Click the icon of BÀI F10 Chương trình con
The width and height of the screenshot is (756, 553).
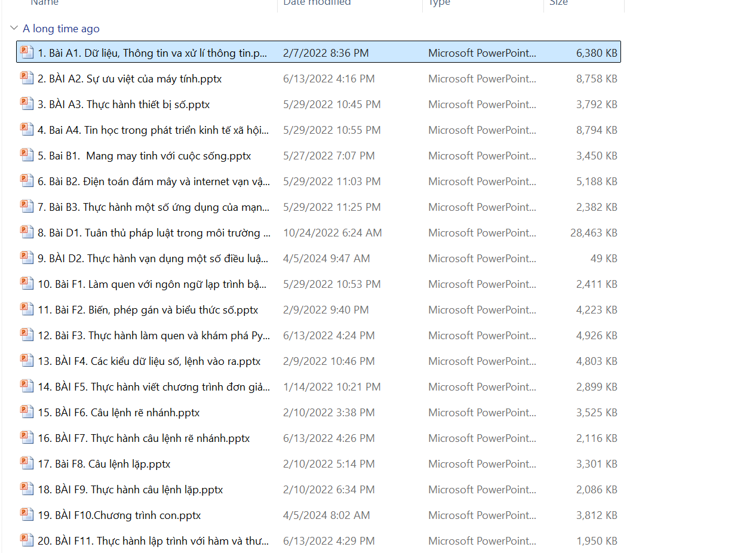[x=26, y=514]
